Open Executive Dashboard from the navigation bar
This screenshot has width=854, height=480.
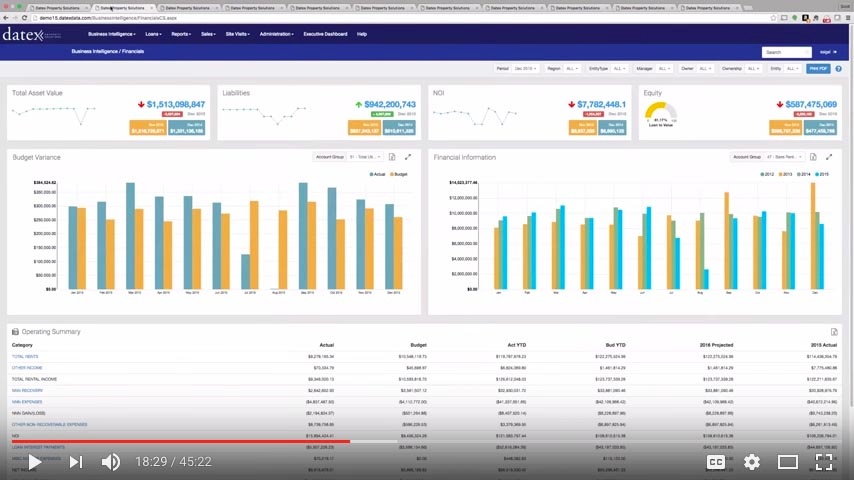326,34
